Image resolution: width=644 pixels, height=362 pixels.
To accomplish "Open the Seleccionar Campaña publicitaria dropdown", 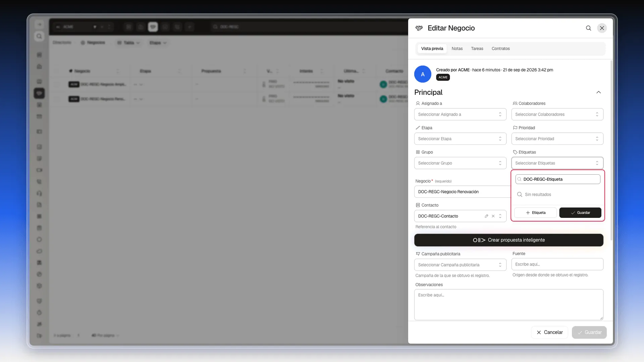I will click(x=460, y=265).
